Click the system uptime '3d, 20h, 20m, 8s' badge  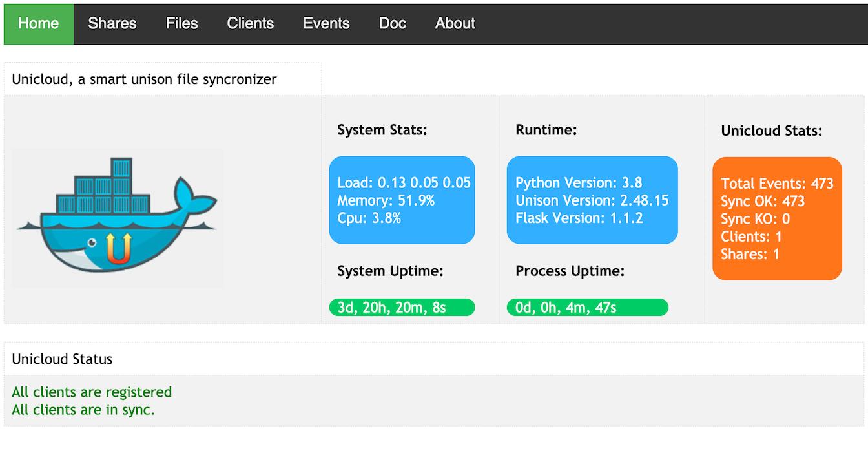(402, 308)
